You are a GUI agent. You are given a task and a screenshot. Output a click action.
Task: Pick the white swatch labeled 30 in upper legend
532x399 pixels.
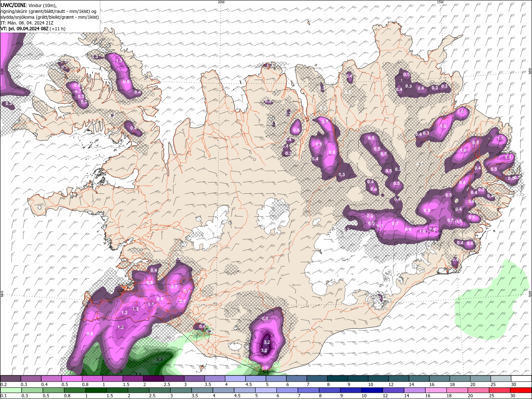pyautogui.click(x=521, y=379)
